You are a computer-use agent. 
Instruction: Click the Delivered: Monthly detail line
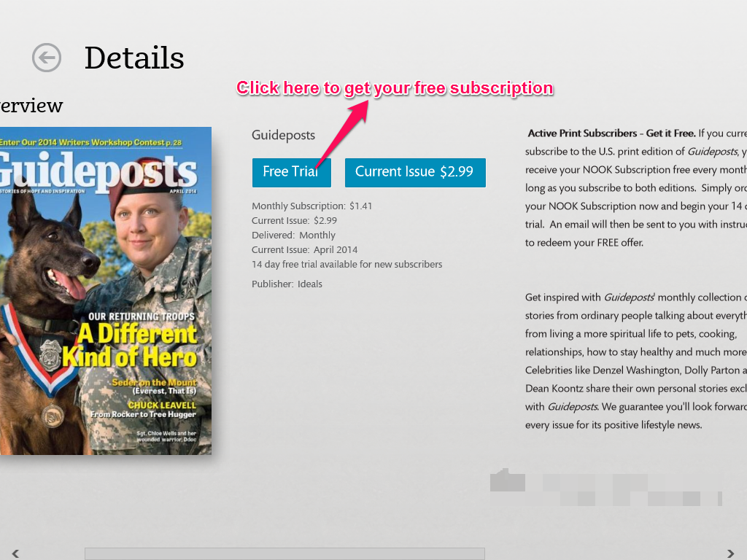point(293,236)
